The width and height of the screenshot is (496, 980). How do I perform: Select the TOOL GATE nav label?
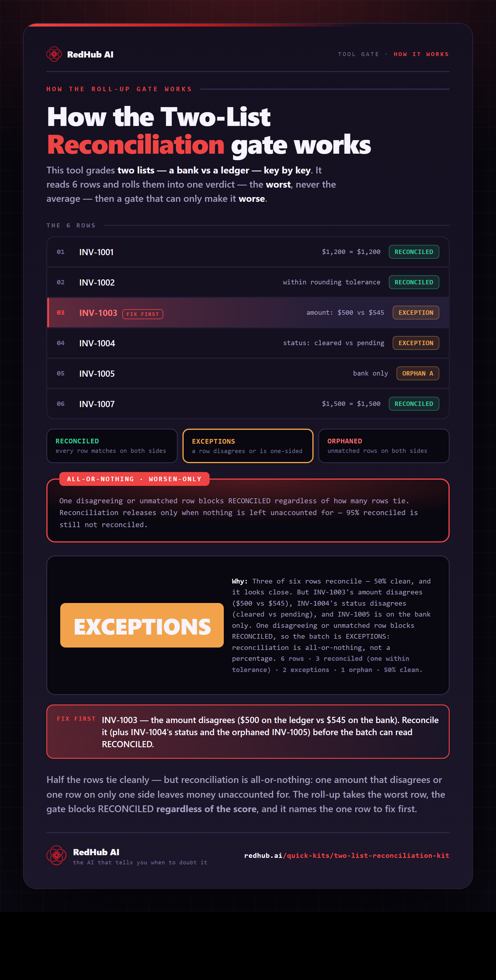(358, 54)
